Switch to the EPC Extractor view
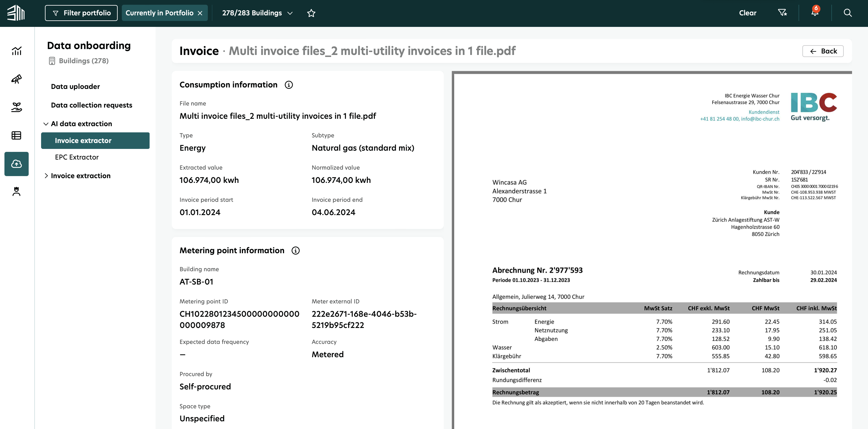The height and width of the screenshot is (429, 868). click(77, 157)
